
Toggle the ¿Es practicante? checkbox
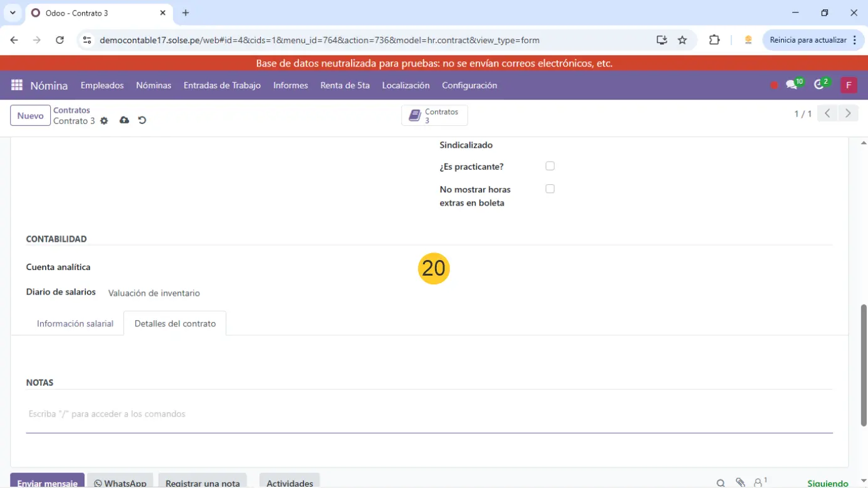pyautogui.click(x=550, y=166)
